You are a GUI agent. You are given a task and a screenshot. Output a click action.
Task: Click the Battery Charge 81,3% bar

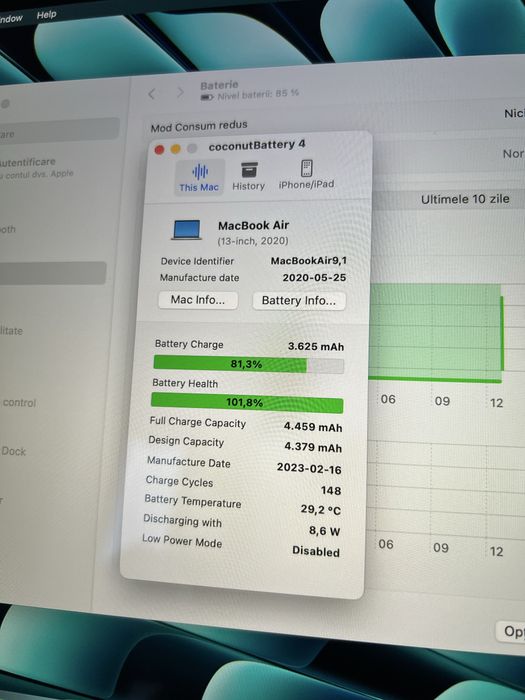[x=248, y=364]
